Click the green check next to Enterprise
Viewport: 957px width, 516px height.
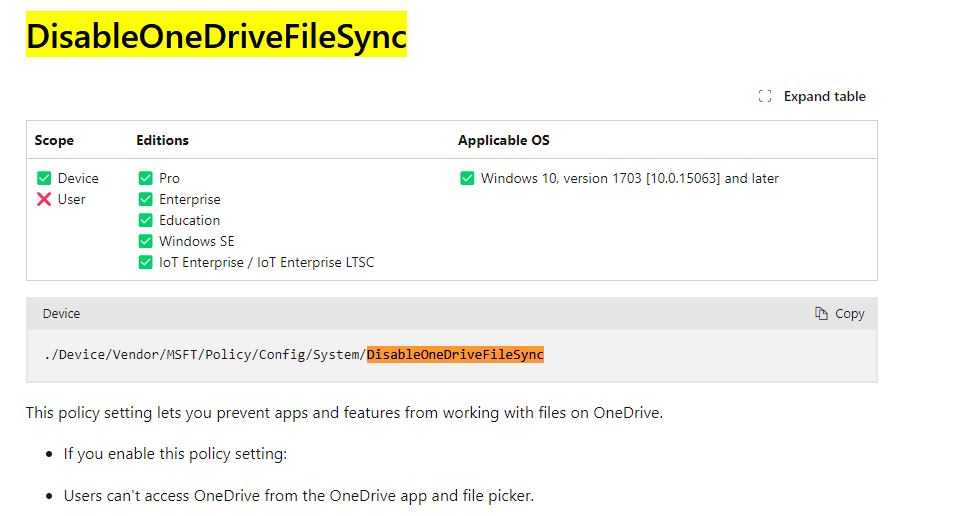[x=145, y=199]
